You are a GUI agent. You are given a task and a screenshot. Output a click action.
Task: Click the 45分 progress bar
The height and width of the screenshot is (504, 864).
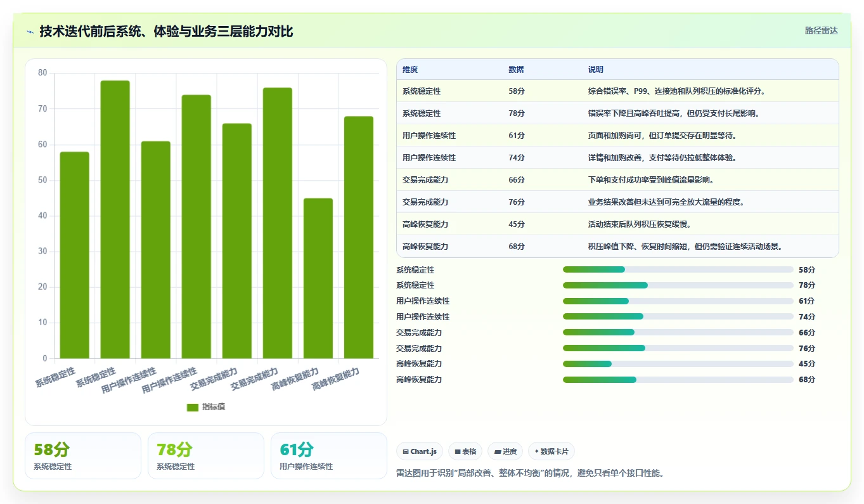point(678,364)
